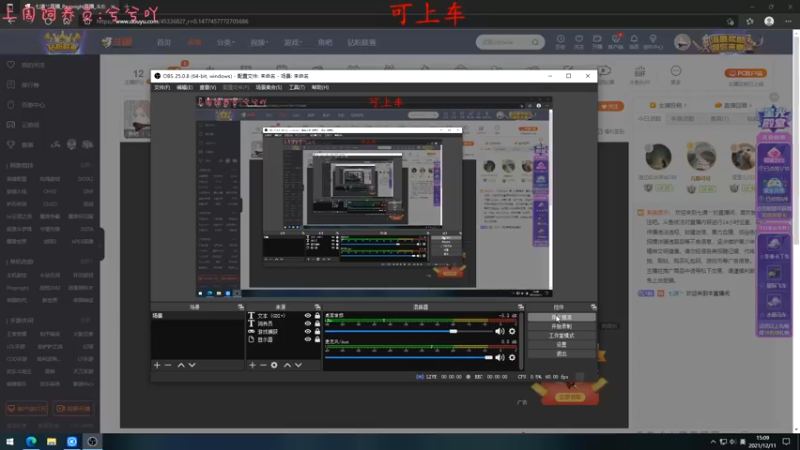The width and height of the screenshot is (800, 450).
Task: Open Douyu 历史 history clock icon in header
Action: coord(560,41)
